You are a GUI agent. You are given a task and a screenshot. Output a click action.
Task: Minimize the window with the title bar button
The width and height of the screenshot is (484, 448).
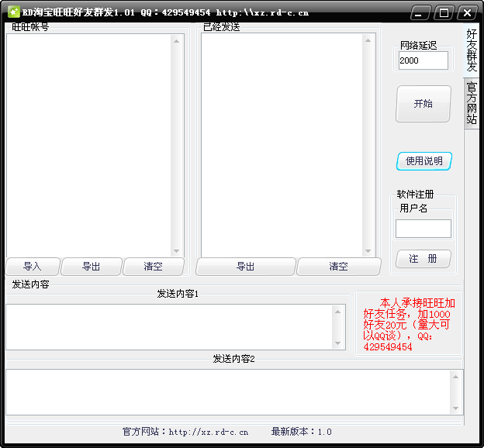419,12
